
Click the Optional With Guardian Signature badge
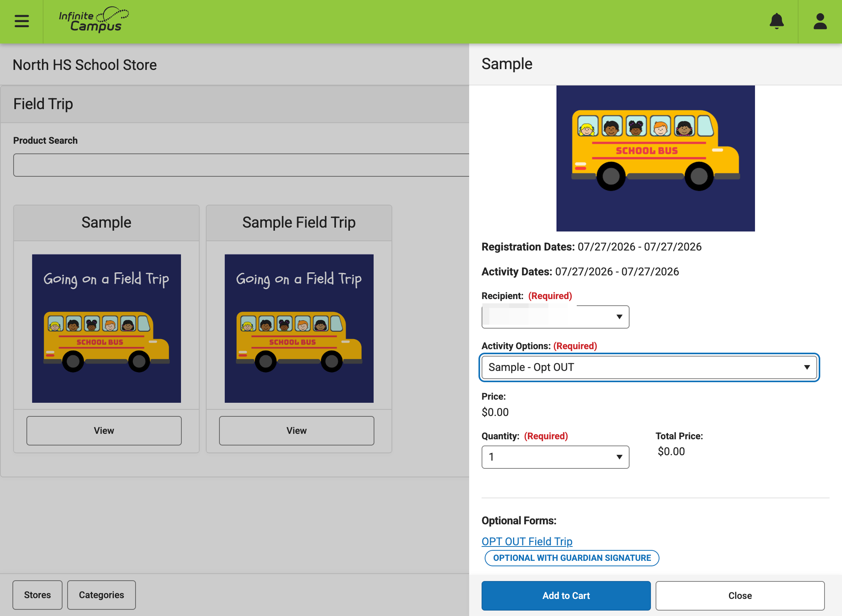tap(572, 558)
